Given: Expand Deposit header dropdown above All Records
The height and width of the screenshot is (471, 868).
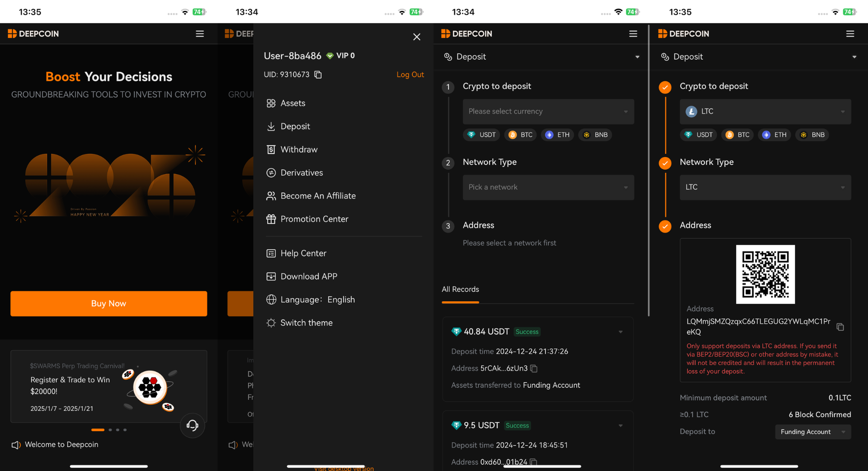Looking at the screenshot, I should coord(637,57).
